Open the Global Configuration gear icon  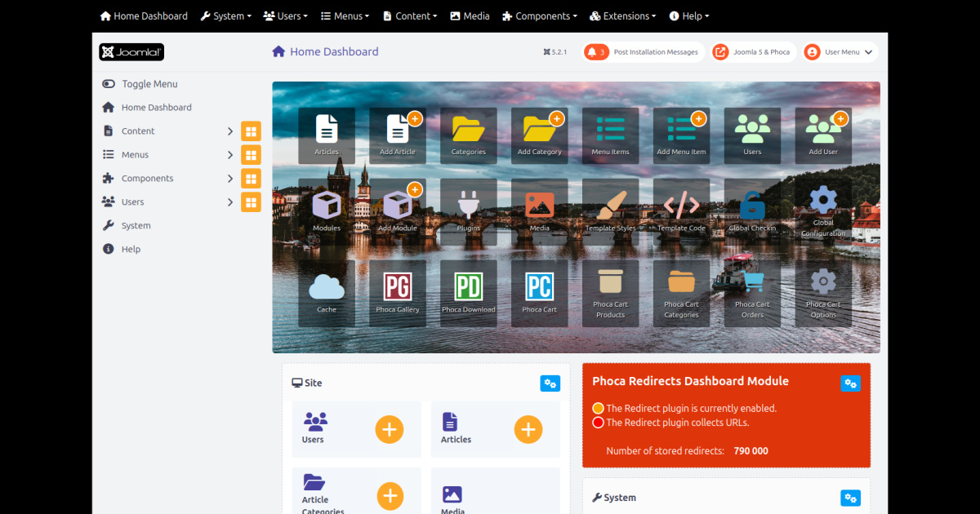(823, 212)
